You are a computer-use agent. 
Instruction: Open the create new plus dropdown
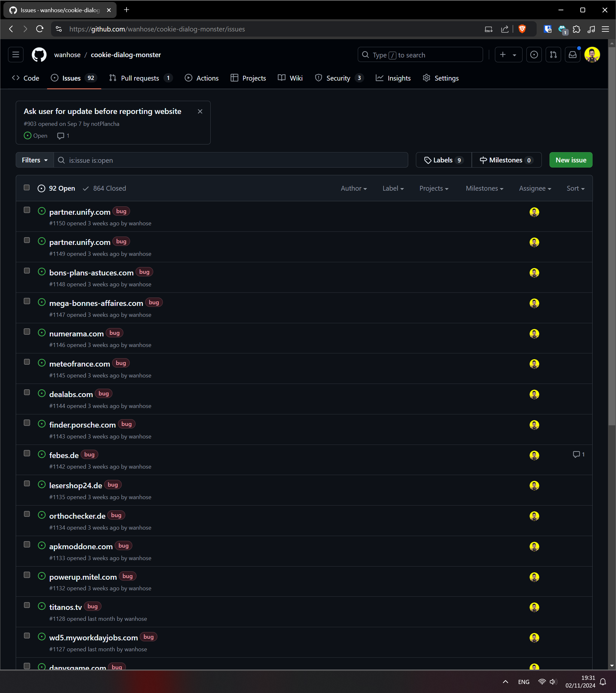tap(508, 55)
